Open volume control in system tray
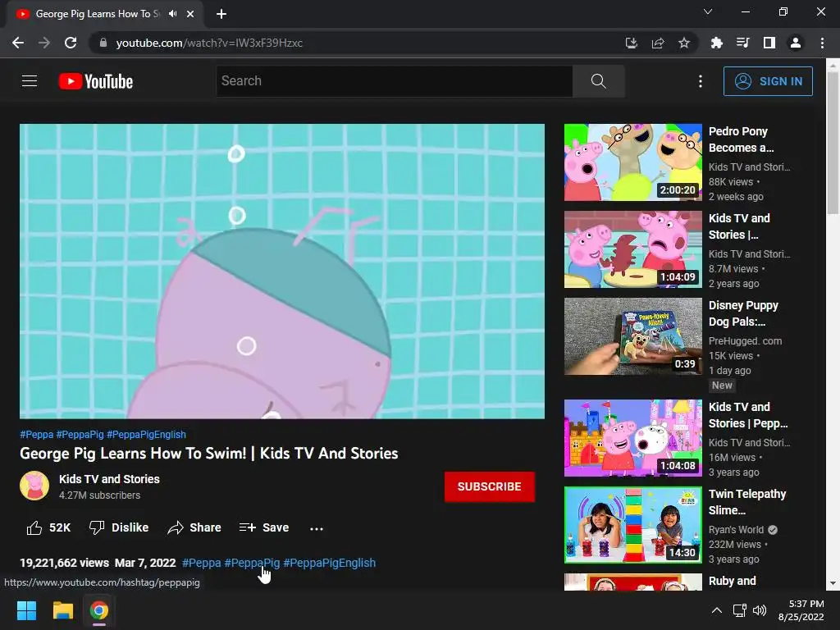The width and height of the screenshot is (840, 630). pyautogui.click(x=760, y=610)
